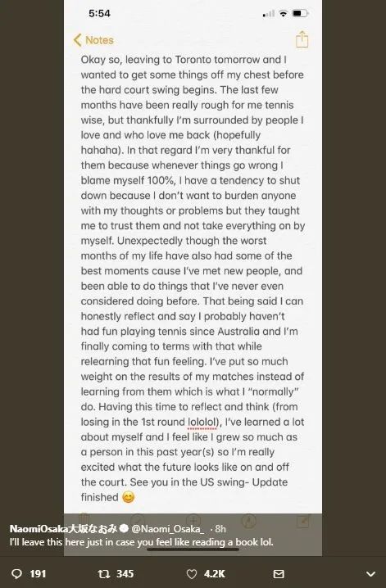Open the @Naomi_Osaka_ profile handle
The image size is (386, 588).
[x=168, y=529]
